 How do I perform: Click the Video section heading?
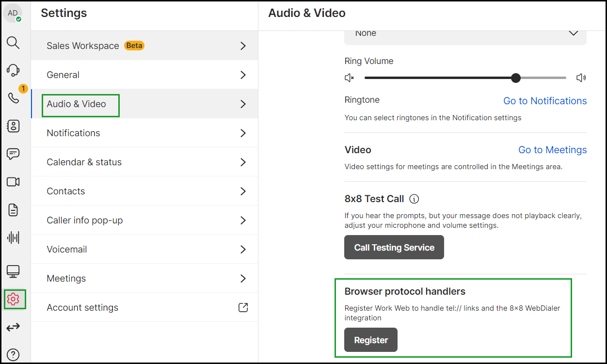358,150
